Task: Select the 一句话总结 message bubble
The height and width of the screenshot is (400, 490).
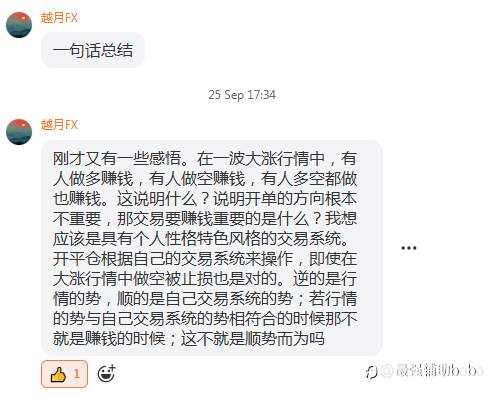Action: pos(93,50)
